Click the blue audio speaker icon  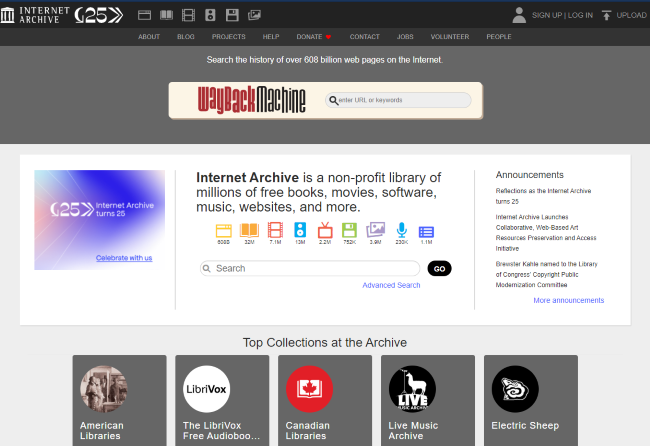(x=300, y=231)
